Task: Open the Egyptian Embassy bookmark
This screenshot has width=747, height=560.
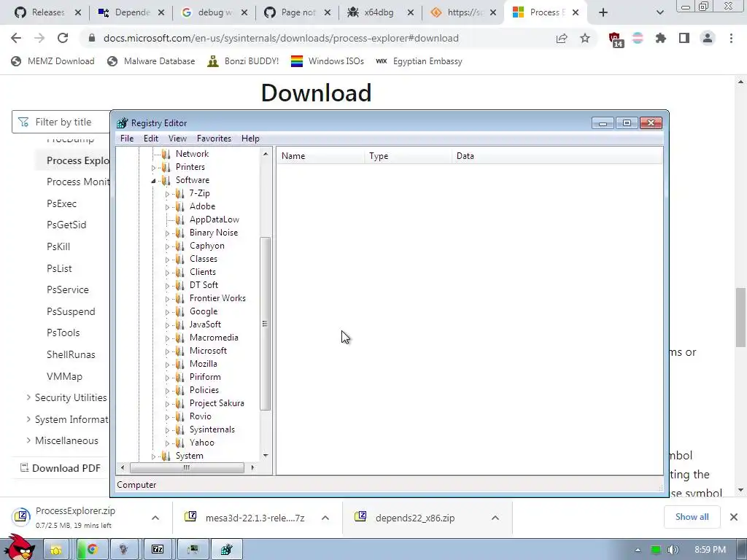Action: click(419, 61)
